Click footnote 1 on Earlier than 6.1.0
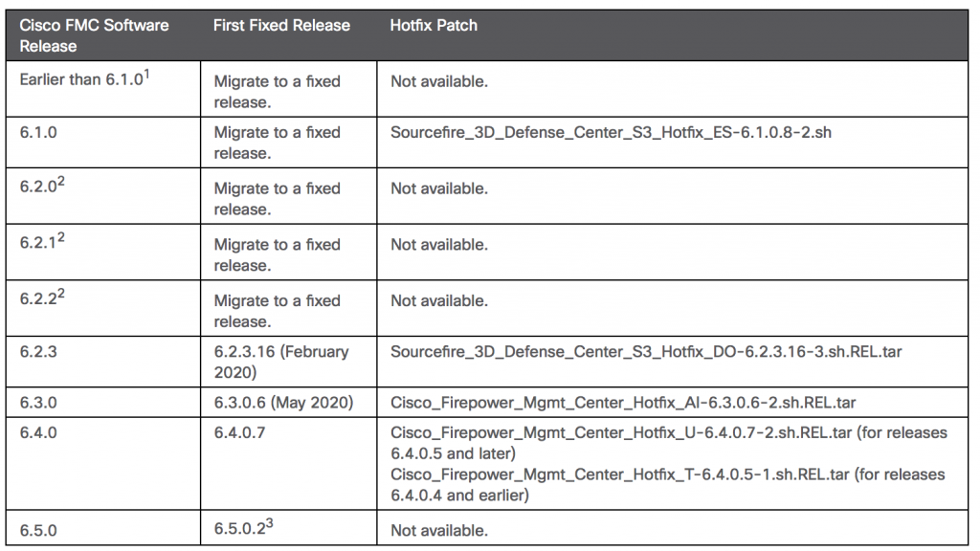The height and width of the screenshot is (551, 980). pyautogui.click(x=146, y=74)
